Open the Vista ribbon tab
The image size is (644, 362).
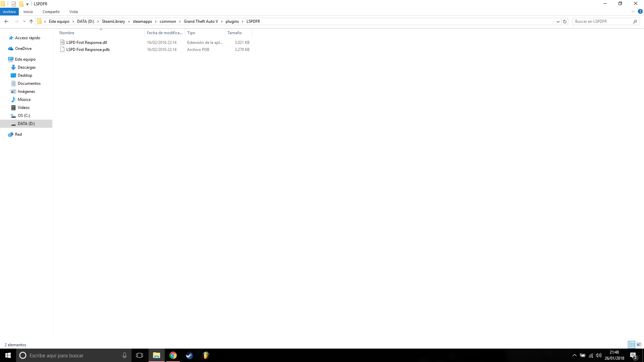point(73,12)
